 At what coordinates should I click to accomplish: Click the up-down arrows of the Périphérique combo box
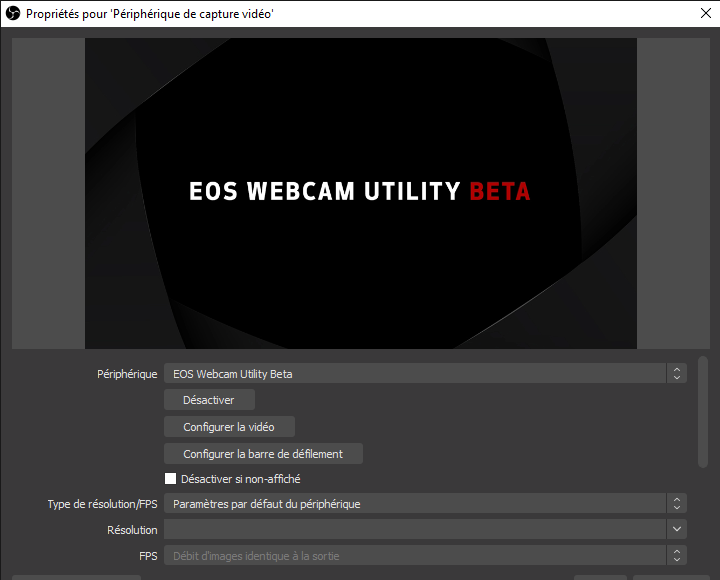677,373
